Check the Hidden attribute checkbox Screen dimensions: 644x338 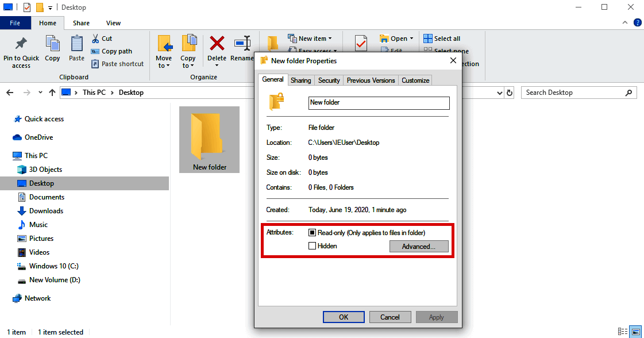pos(313,245)
